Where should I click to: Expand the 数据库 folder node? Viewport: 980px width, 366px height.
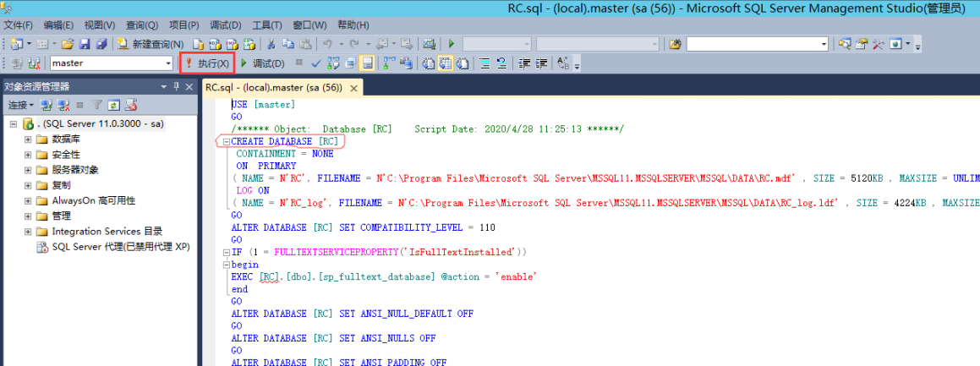[x=28, y=139]
